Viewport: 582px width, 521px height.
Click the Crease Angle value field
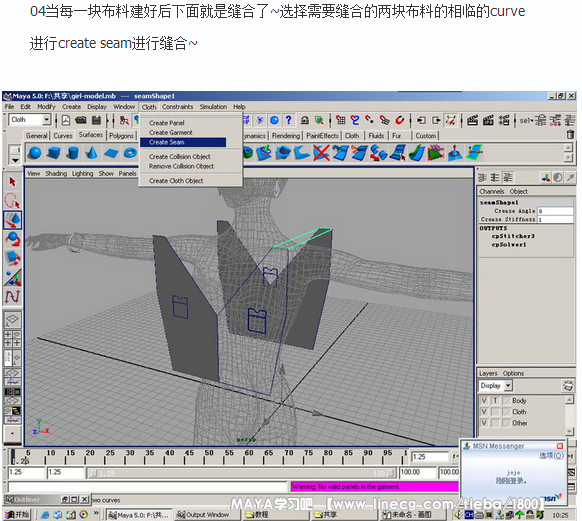coord(555,211)
